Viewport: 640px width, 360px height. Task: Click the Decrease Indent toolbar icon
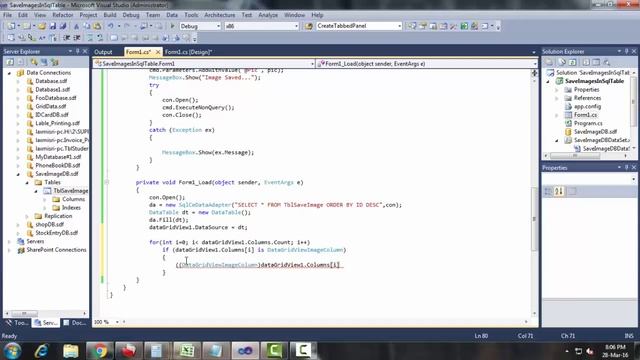click(67, 38)
